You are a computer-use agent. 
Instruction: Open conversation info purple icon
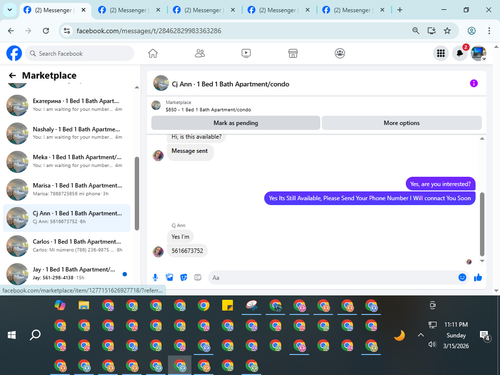click(474, 83)
